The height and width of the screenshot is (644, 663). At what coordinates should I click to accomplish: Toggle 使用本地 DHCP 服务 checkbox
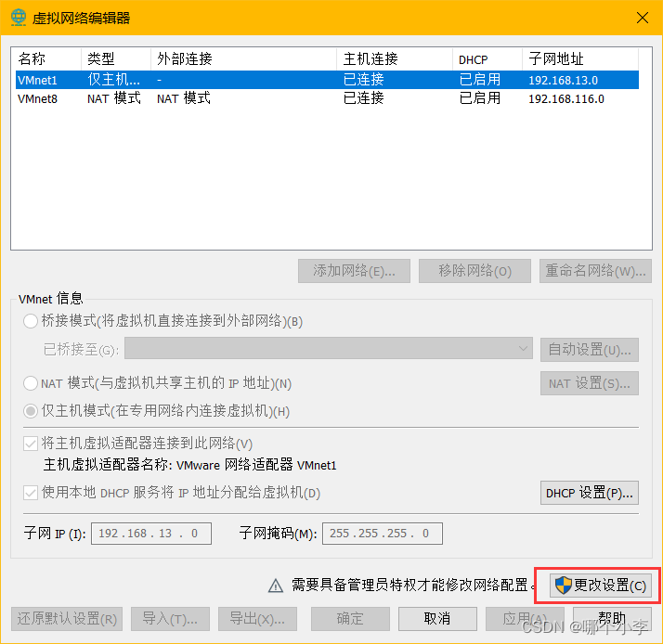coord(31,493)
